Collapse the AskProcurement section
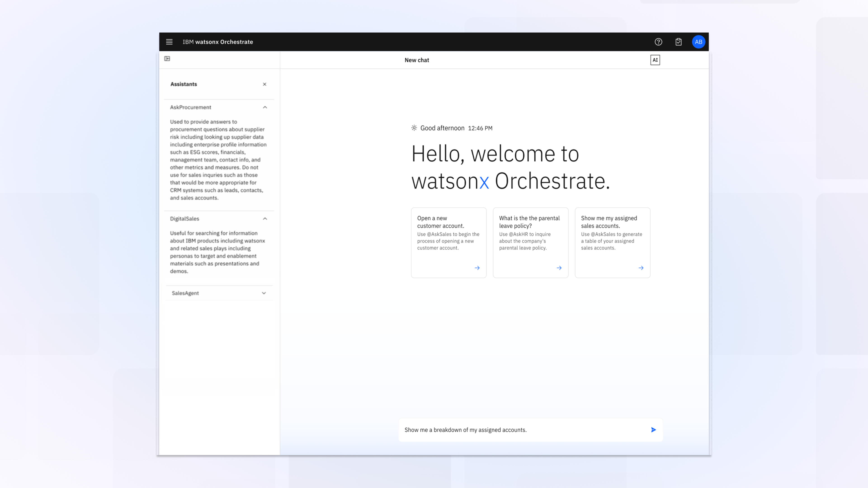Image resolution: width=868 pixels, height=488 pixels. point(265,107)
